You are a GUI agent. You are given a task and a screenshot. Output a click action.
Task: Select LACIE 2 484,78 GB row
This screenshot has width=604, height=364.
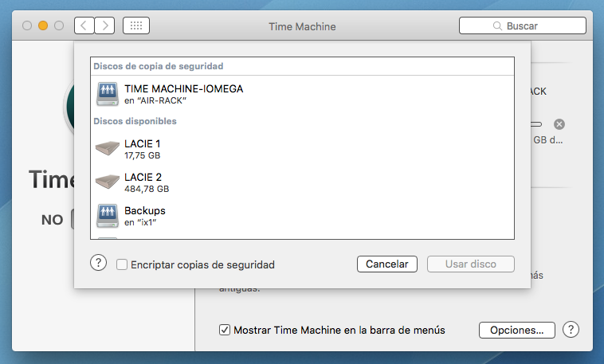click(303, 182)
